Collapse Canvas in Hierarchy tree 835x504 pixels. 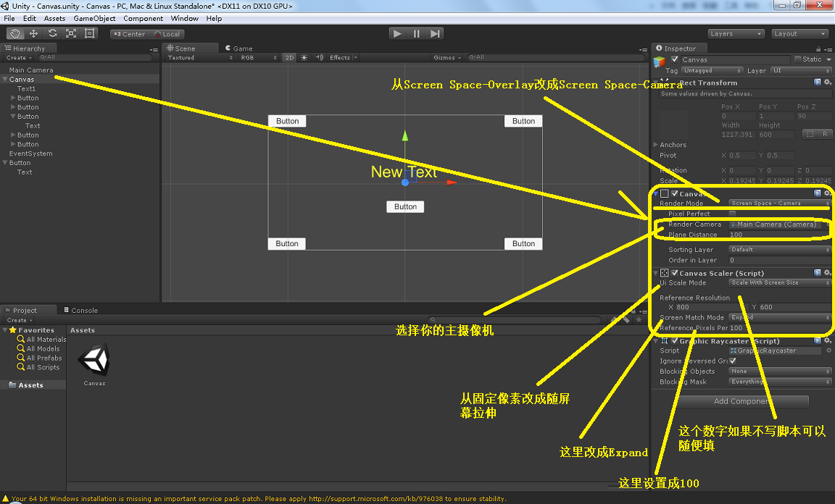coord(5,80)
